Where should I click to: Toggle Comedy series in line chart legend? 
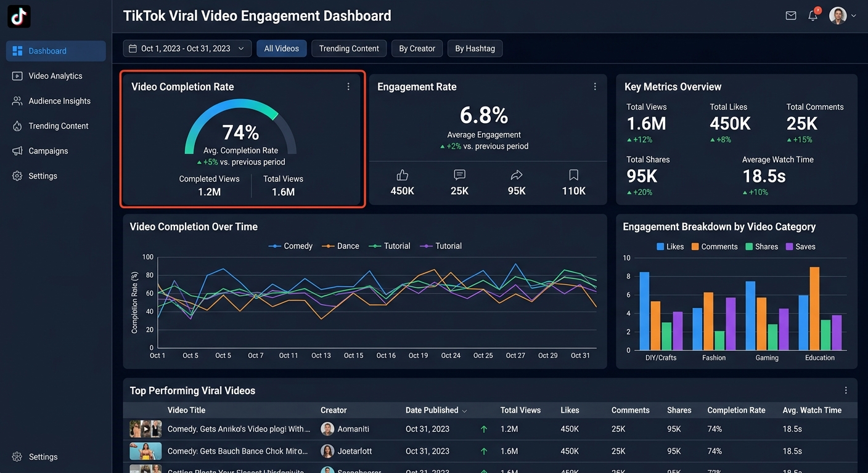pos(291,246)
